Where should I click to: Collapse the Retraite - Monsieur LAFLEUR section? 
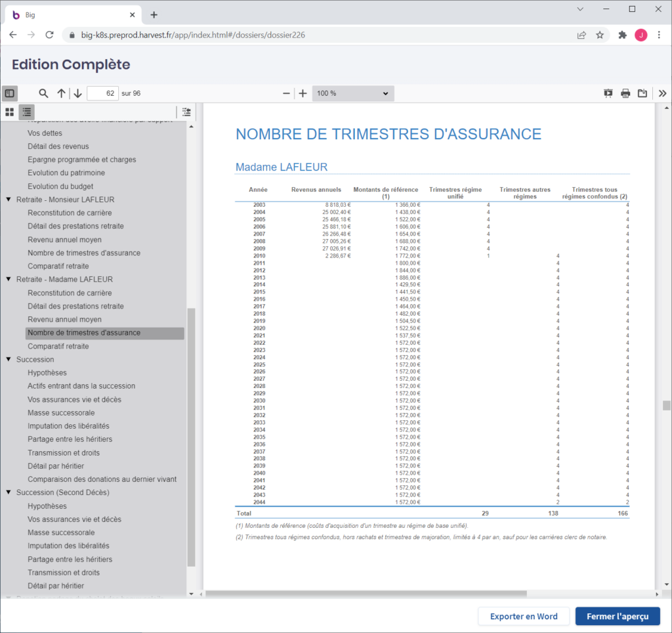pyautogui.click(x=9, y=200)
